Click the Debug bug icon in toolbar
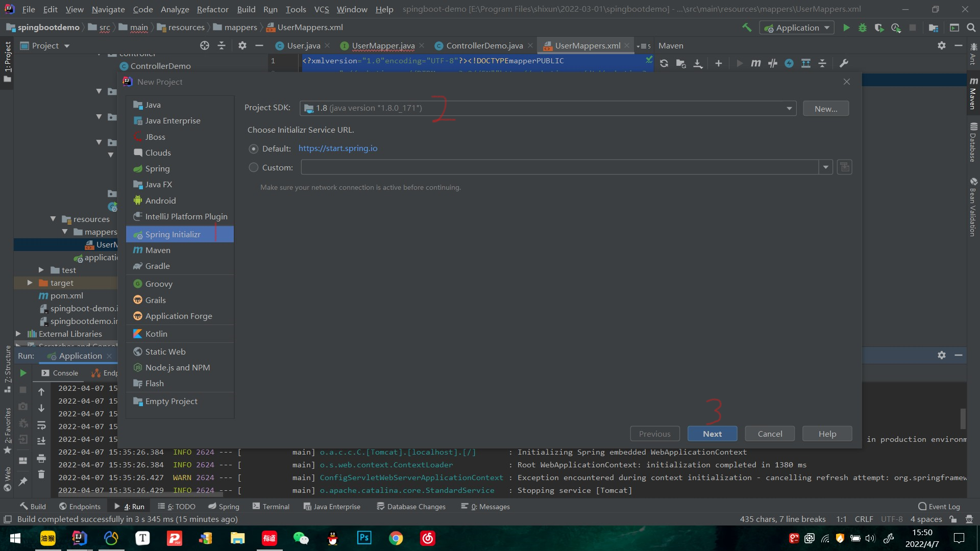The image size is (980, 551). pos(863,28)
